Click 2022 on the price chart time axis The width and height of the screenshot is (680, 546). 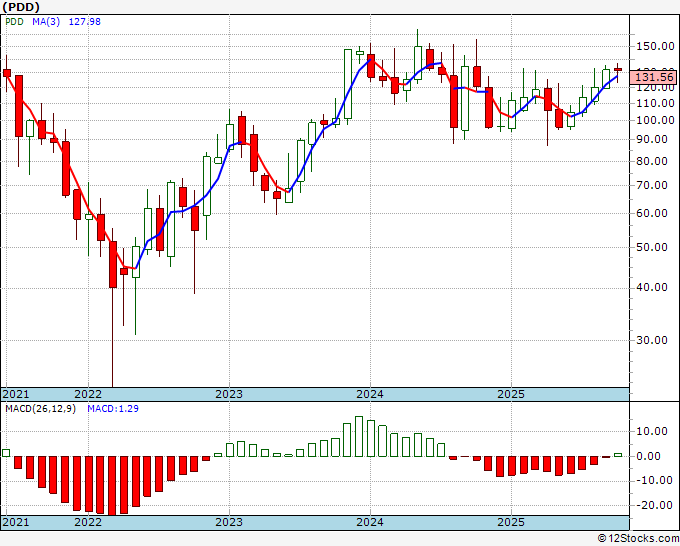tap(88, 394)
